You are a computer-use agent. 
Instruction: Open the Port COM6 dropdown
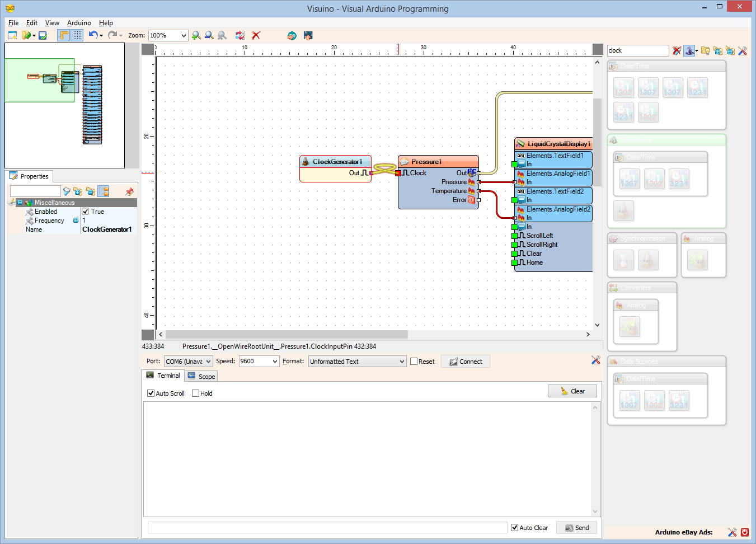pyautogui.click(x=189, y=362)
